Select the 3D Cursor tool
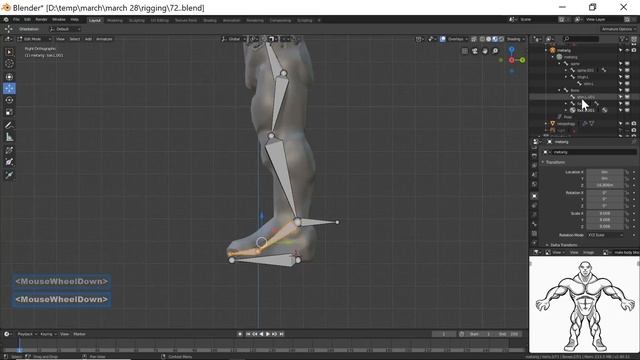640x360 pixels. [x=9, y=64]
